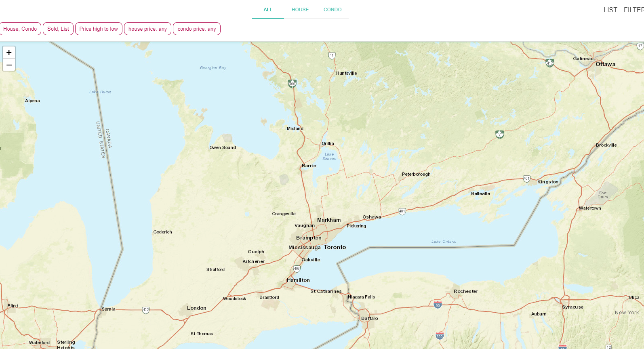
Task: Click the Highway 417 shield near Ottawa
Action: (x=549, y=63)
